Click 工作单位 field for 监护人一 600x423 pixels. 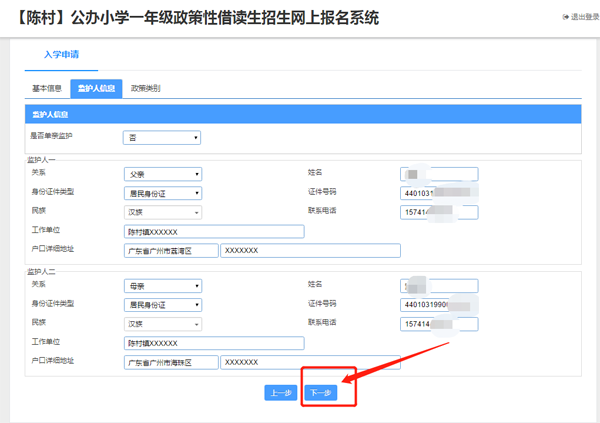(213, 231)
